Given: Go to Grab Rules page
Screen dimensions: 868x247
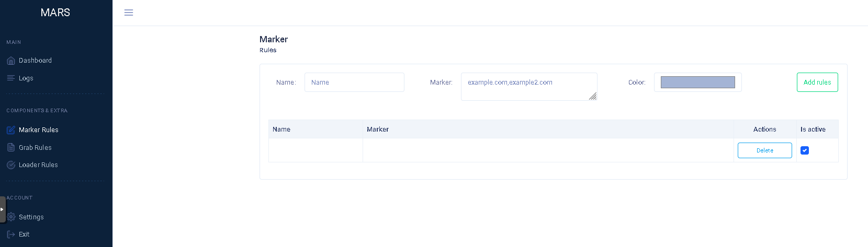Looking at the screenshot, I should click(35, 148).
